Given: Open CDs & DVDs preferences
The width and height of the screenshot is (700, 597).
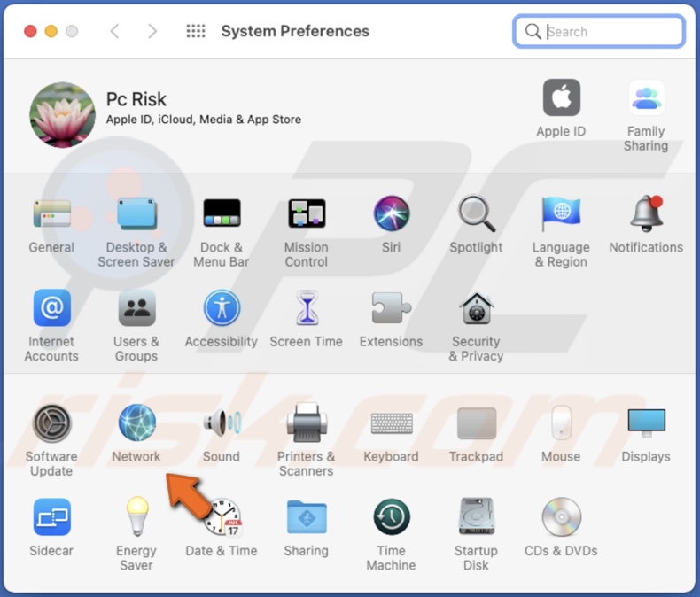Looking at the screenshot, I should (562, 516).
